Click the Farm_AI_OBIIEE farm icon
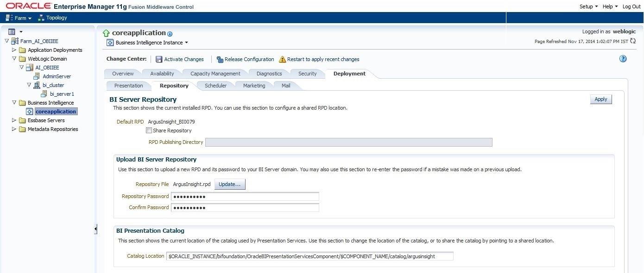 tap(15, 41)
